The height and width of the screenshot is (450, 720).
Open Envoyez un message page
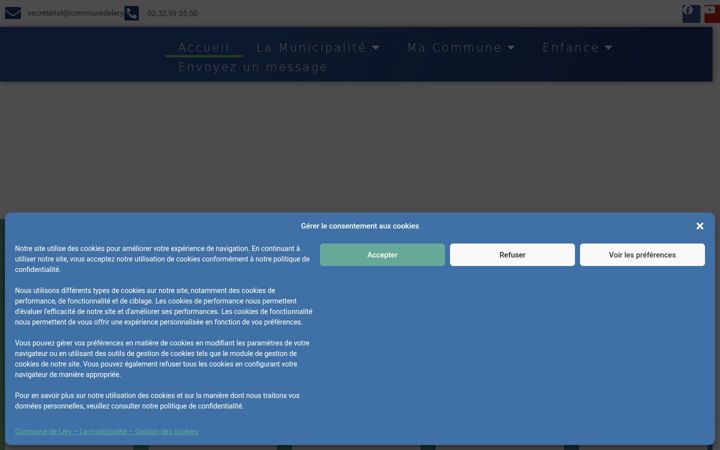[253, 67]
